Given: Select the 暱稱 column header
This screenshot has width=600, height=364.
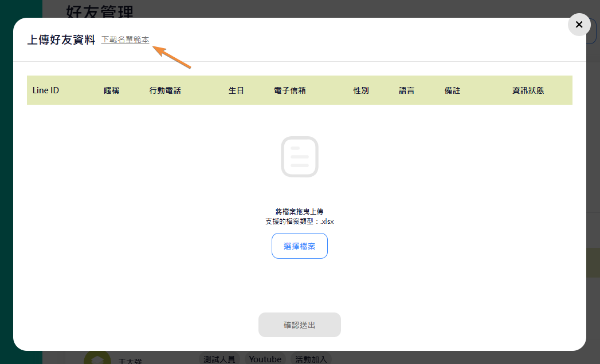Looking at the screenshot, I should pos(112,90).
